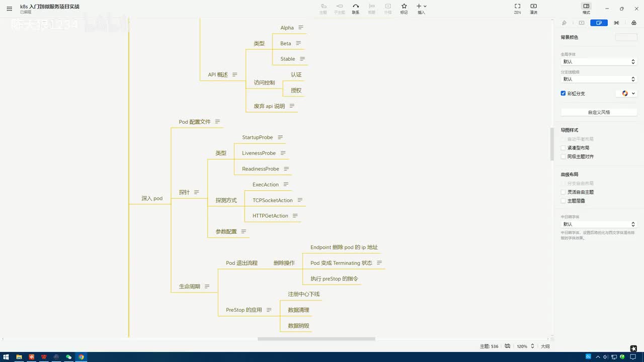Select the LivenessProbe topic
The width and height of the screenshot is (644, 362).
(259, 153)
